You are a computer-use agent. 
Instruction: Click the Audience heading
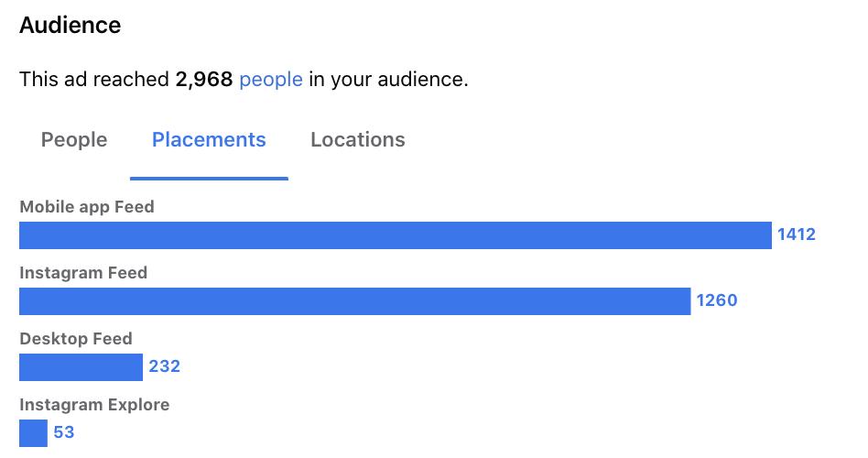point(71,26)
